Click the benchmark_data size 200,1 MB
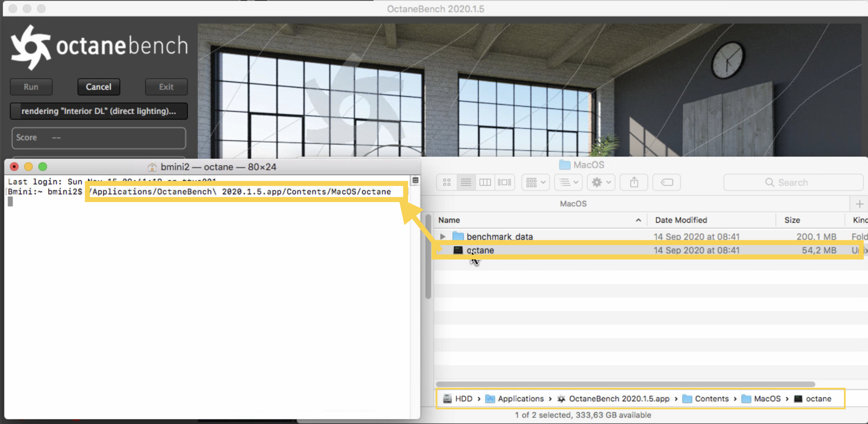868x424 pixels. point(816,237)
